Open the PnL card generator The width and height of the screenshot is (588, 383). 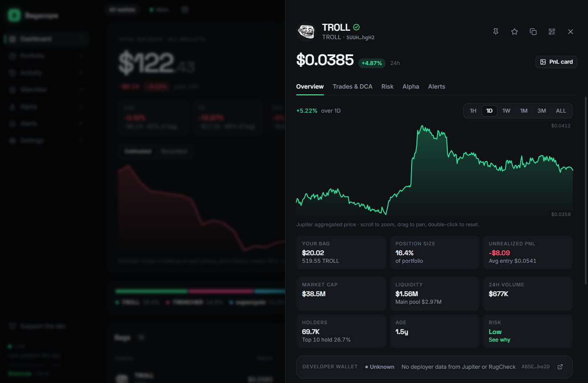(556, 62)
